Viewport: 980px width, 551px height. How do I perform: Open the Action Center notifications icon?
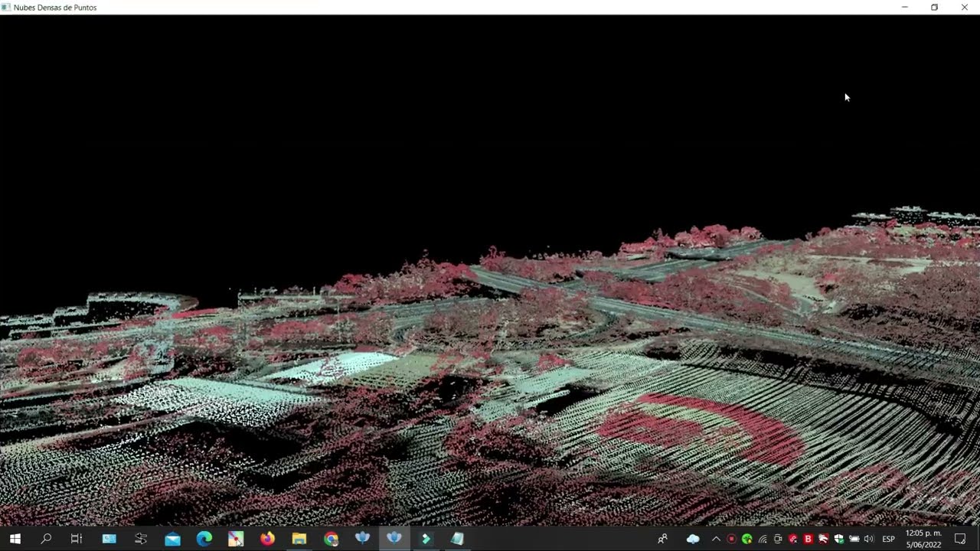[x=960, y=539]
